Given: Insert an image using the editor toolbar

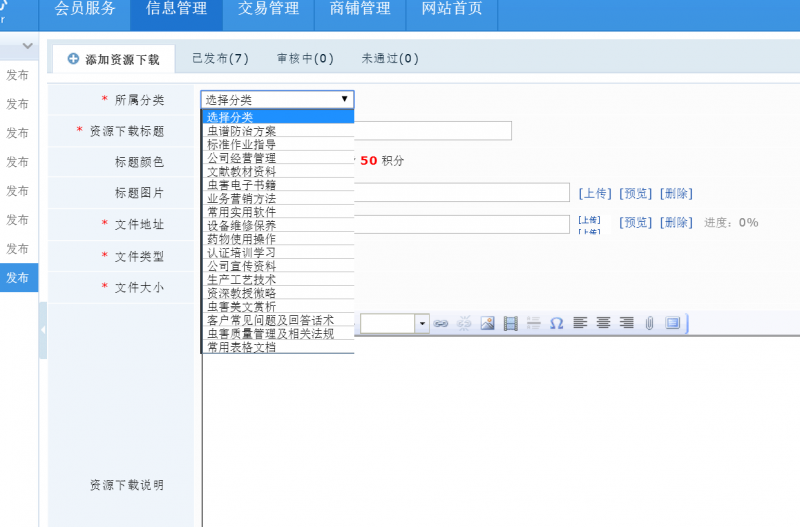Looking at the screenshot, I should (487, 323).
